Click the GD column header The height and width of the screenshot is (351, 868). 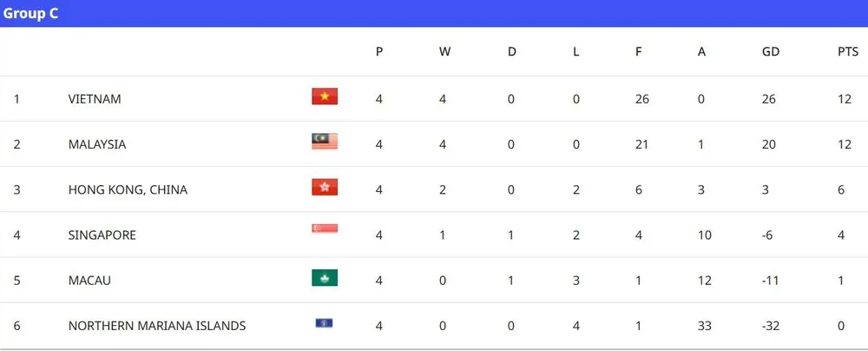770,51
